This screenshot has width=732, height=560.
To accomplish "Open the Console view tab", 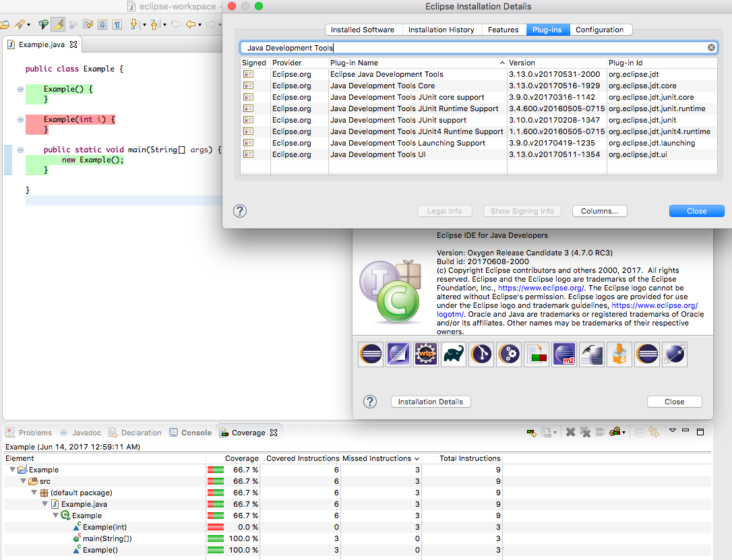I will 191,433.
